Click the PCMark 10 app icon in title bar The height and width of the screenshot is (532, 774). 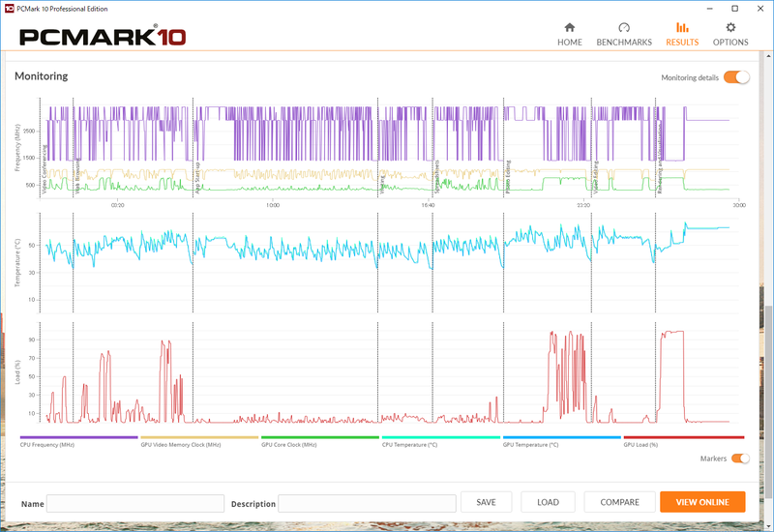pyautogui.click(x=9, y=9)
